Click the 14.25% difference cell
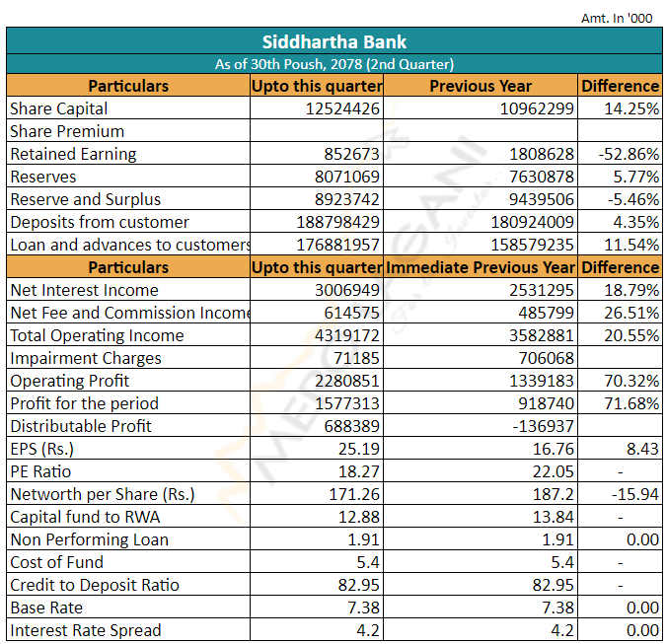Image resolution: width=667 pixels, height=644 pixels. pos(620,108)
